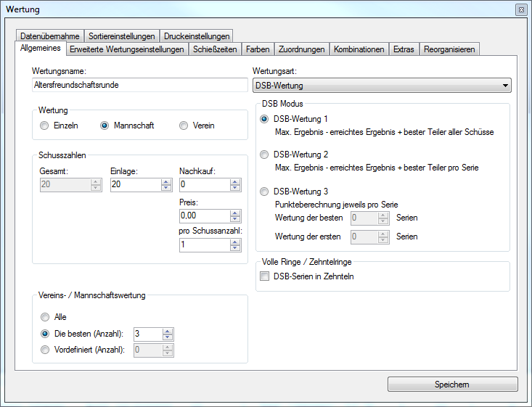Go to the Farben tab
Viewport: 532px width, 407px height.
[258, 49]
